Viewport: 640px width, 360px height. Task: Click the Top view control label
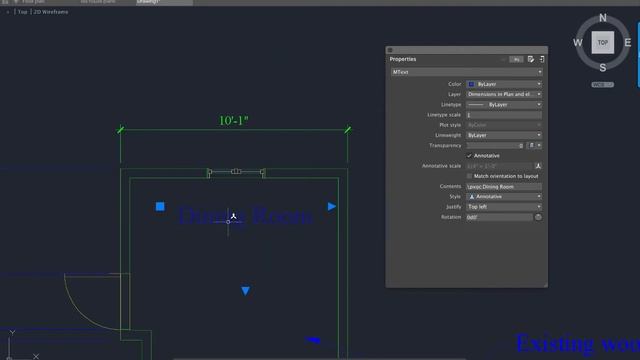pyautogui.click(x=22, y=12)
